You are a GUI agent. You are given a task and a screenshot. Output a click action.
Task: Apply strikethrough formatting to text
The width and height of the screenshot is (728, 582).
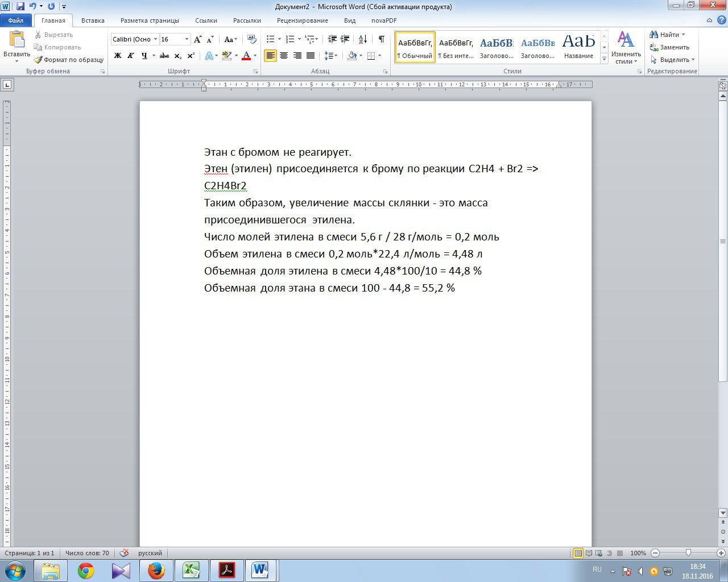164,56
